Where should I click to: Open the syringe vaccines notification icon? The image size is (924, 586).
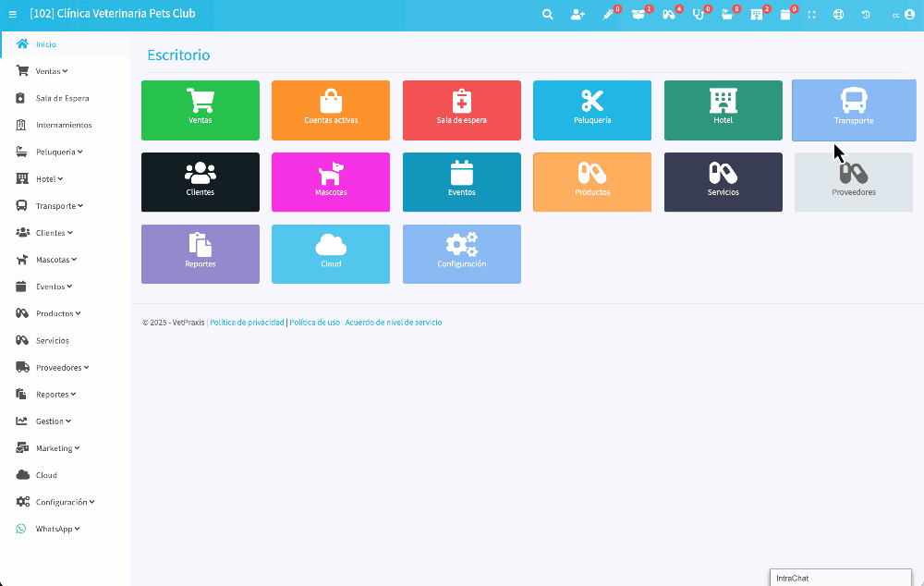click(x=608, y=15)
